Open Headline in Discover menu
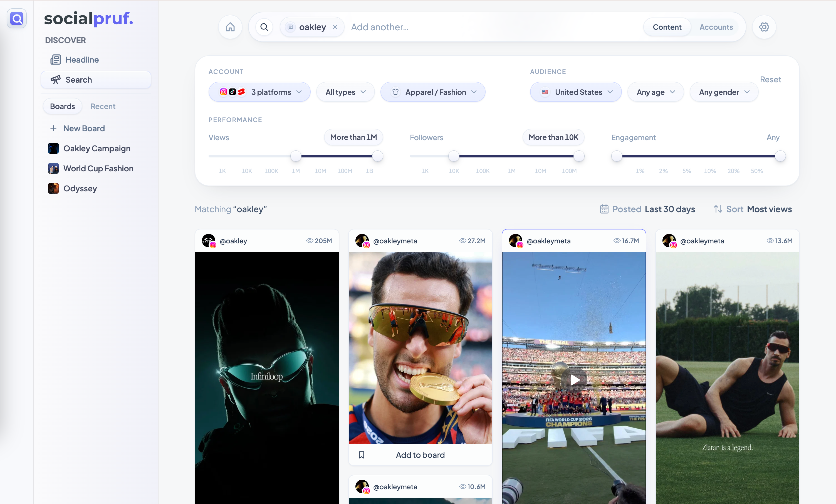 click(x=96, y=60)
